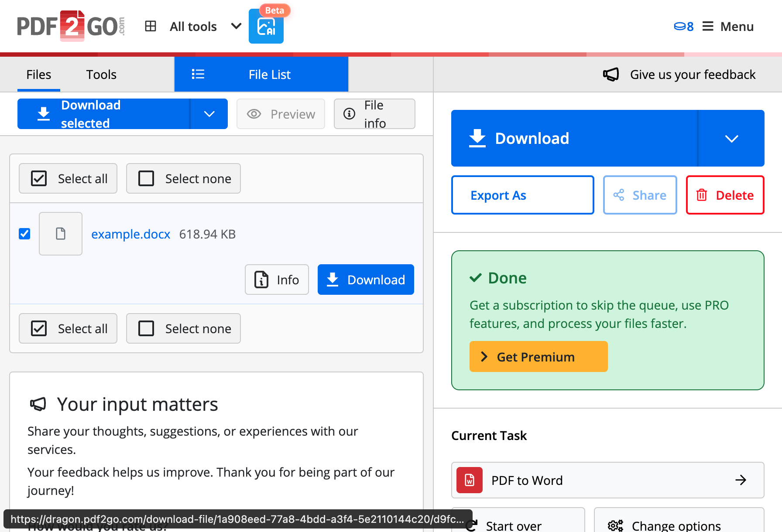Click the PDF to Word task icon
This screenshot has width=782, height=532.
coord(470,480)
